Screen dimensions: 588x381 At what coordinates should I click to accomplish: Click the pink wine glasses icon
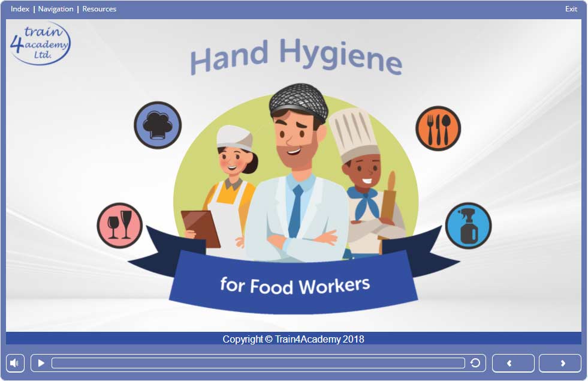(120, 226)
